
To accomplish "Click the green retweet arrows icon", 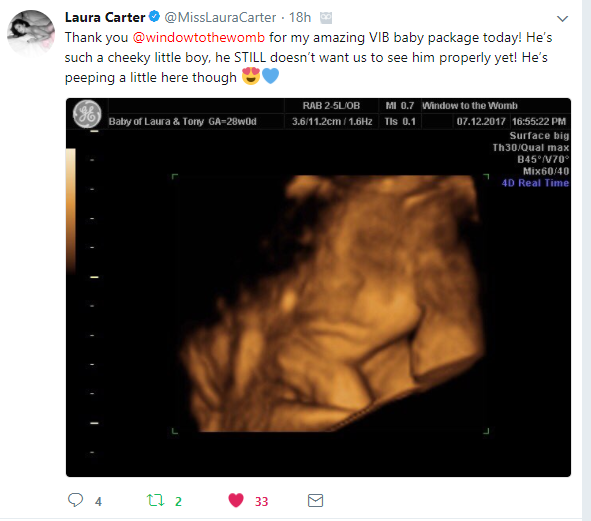I will tap(155, 500).
